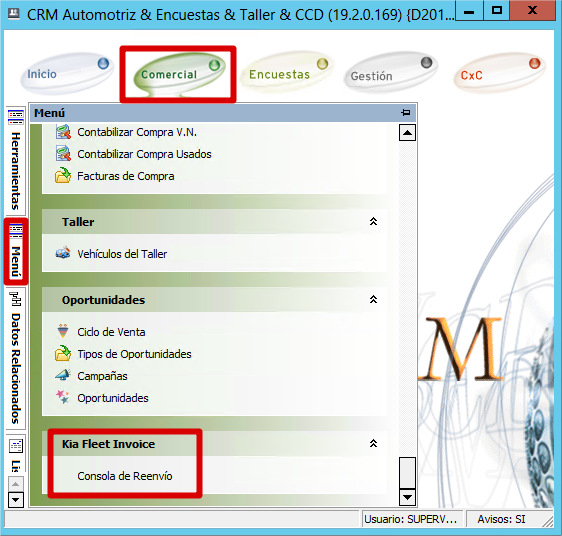The width and height of the screenshot is (562, 536).
Task: Click the Ciclo de Venta funnel icon
Action: point(63,331)
